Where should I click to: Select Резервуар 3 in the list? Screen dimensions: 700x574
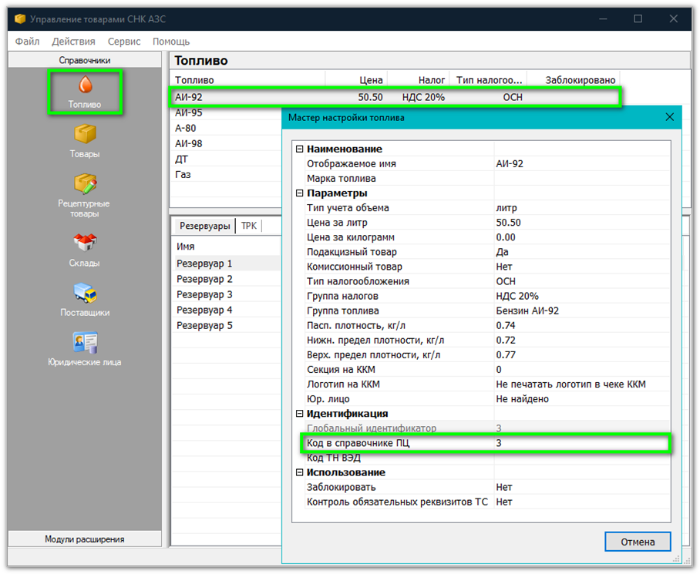[x=204, y=295]
